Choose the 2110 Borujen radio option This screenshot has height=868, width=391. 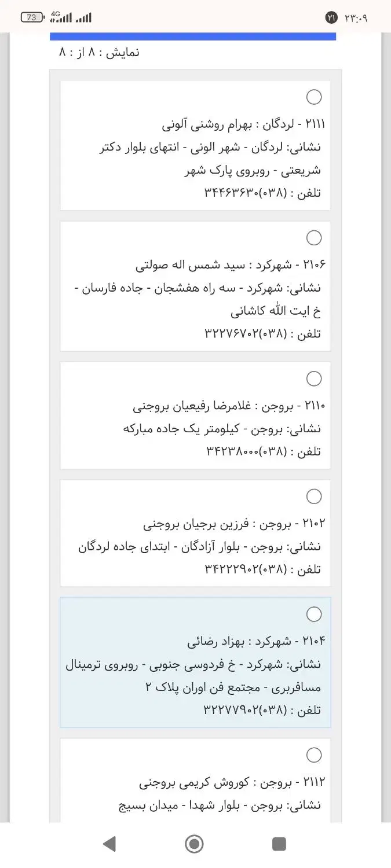(314, 378)
